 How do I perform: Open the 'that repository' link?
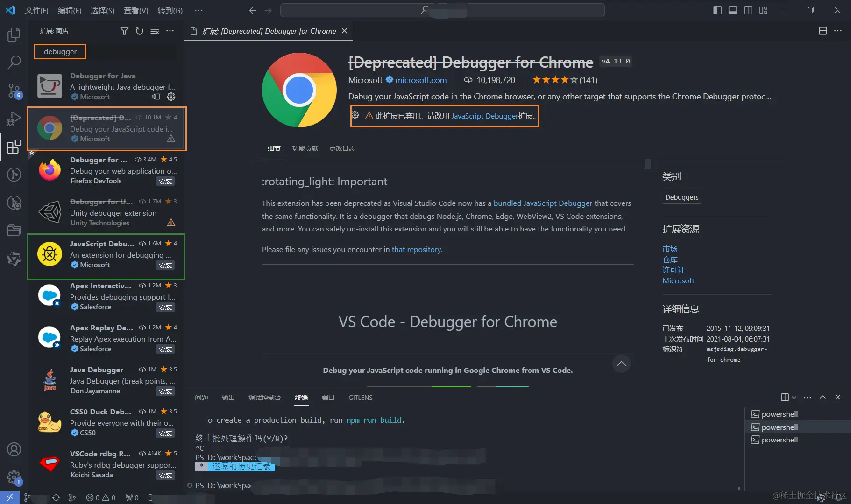tap(416, 249)
